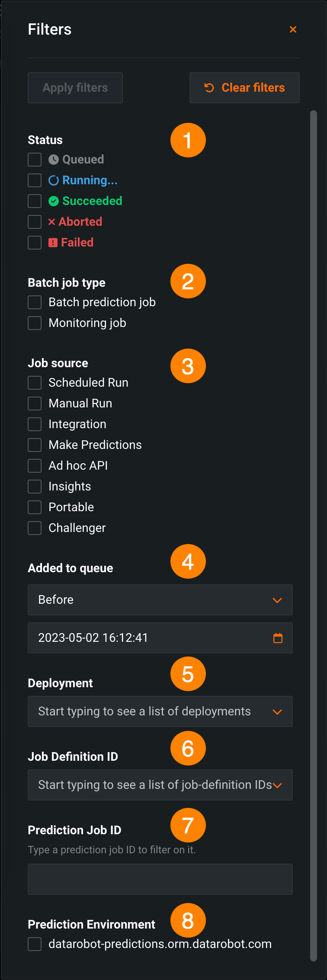Image resolution: width=327 pixels, height=980 pixels.
Task: Click the orange number 1 callout badge
Action: (188, 140)
